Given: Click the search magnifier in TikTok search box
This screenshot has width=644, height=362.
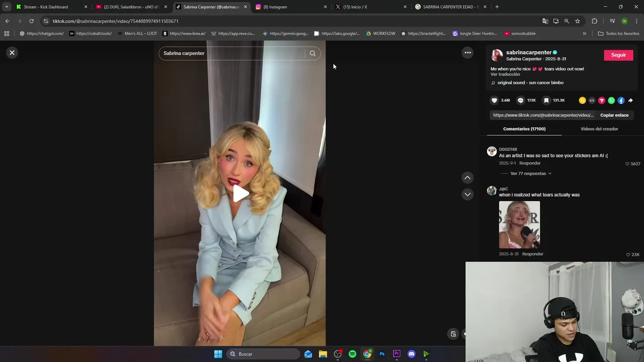Looking at the screenshot, I should click(x=312, y=53).
